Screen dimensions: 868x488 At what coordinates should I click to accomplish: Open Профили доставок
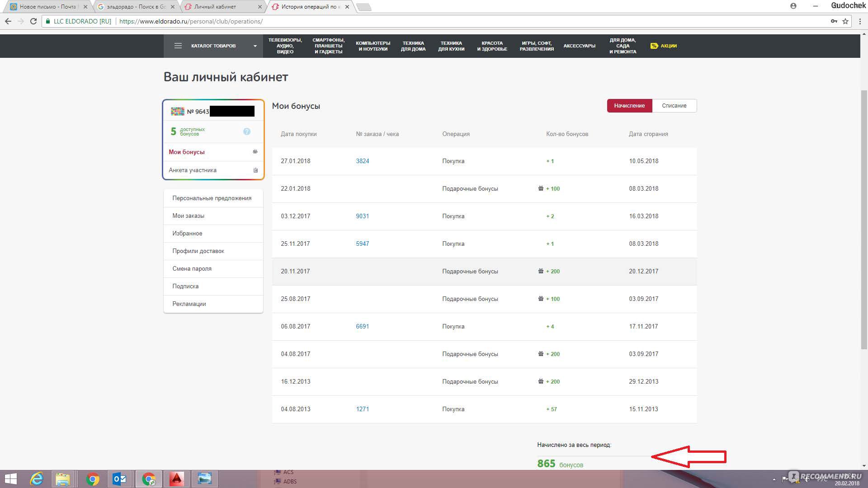pos(213,251)
